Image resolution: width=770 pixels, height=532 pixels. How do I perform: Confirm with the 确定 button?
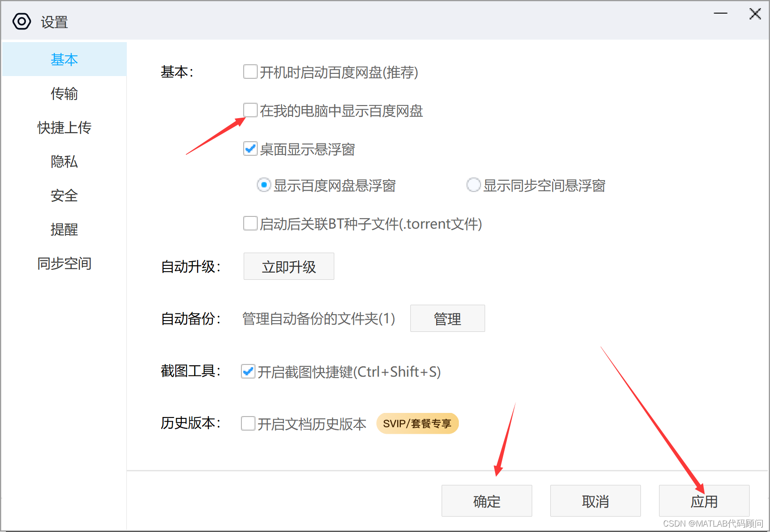tap(487, 501)
